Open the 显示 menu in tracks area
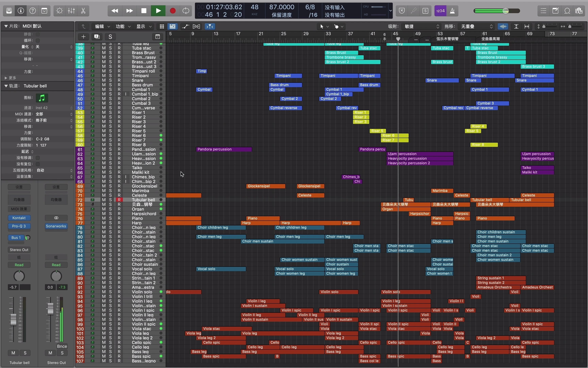Viewport: 588px width, 368px height. (x=144, y=26)
